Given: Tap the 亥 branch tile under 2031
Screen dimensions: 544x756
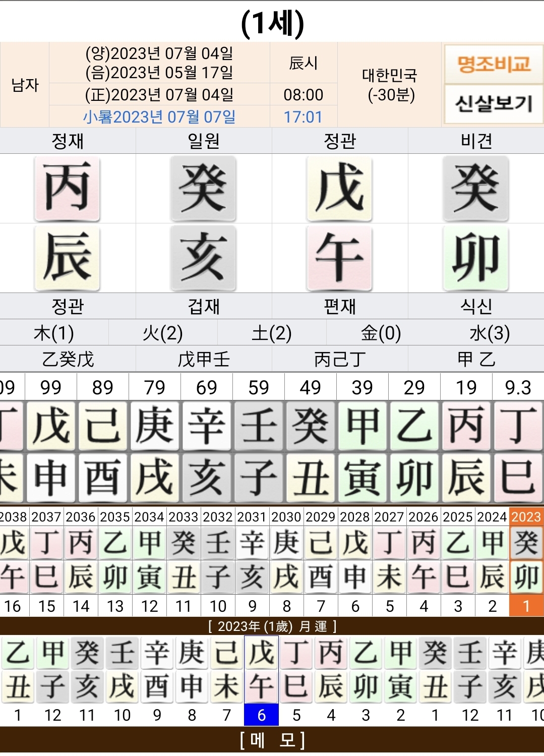Looking at the screenshot, I should 252,576.
